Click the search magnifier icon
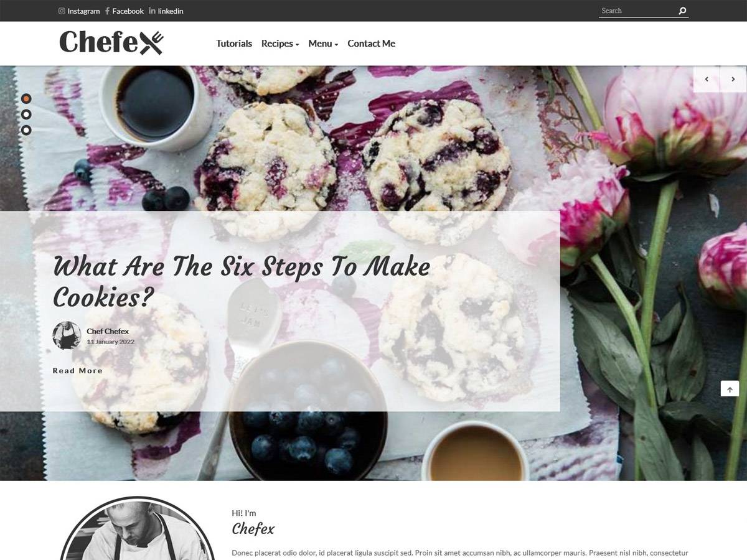The image size is (747, 560). pyautogui.click(x=682, y=11)
